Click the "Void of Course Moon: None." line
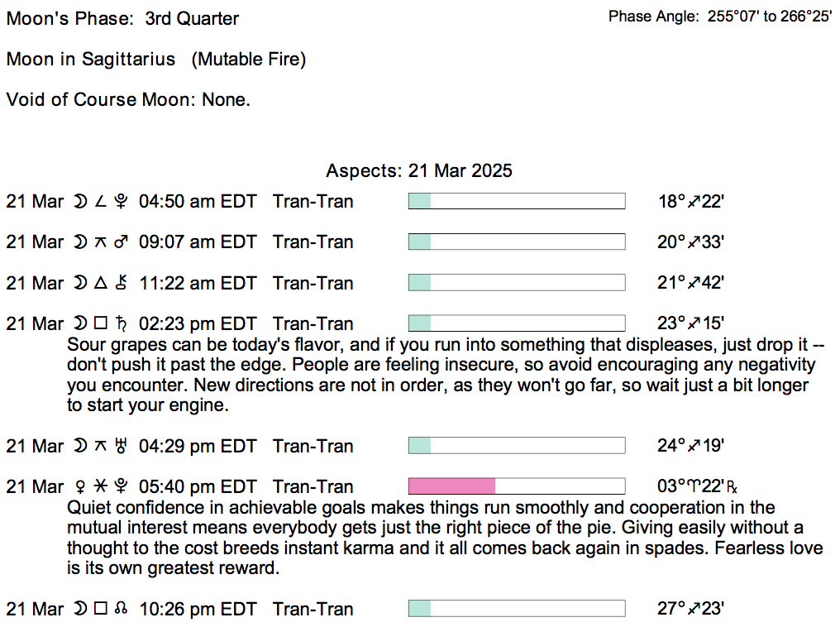This screenshot has height=627, width=840. pyautogui.click(x=128, y=100)
